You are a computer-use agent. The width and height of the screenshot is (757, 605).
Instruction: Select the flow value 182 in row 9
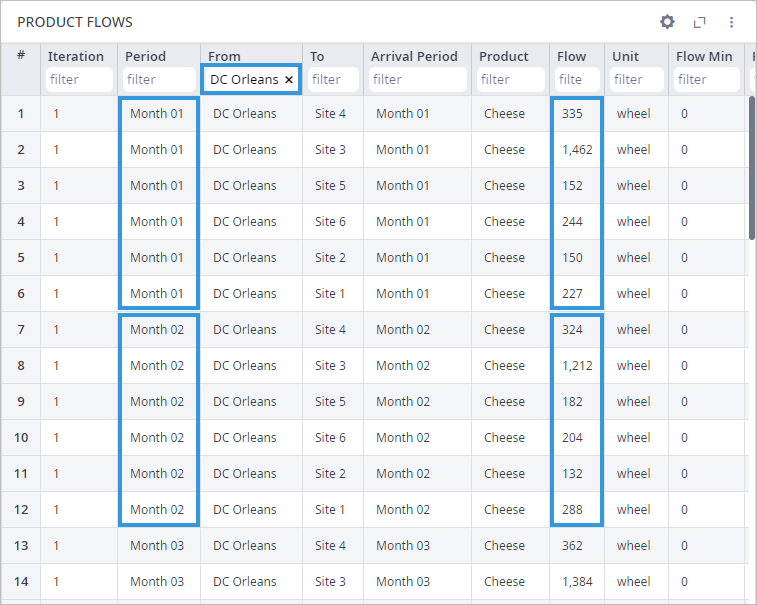572,402
